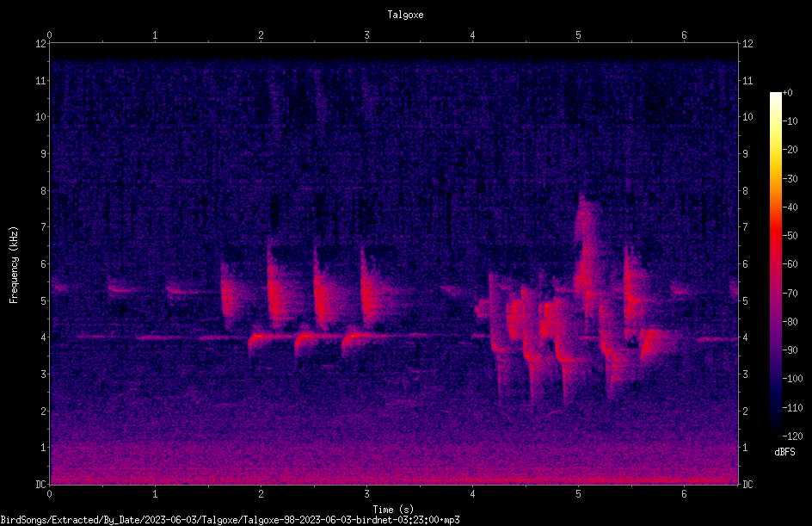
Task: Click the DC label on left axis
Action: [x=40, y=485]
